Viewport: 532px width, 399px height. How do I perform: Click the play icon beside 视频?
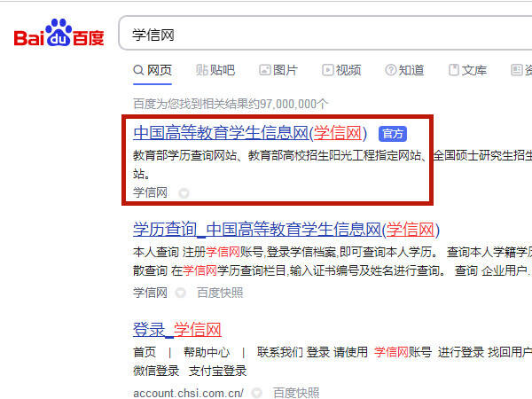[x=328, y=70]
